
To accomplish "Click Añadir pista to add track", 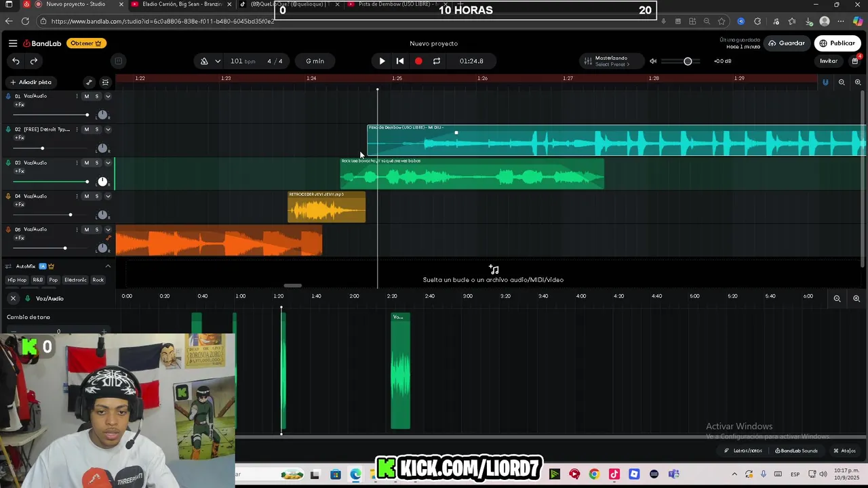I will click(x=31, y=82).
